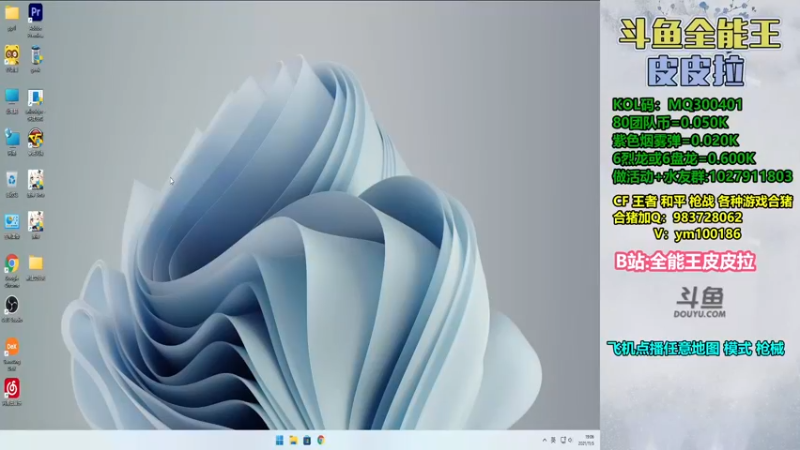Click the Chrome icon in the taskbar
The image size is (800, 450).
click(321, 440)
